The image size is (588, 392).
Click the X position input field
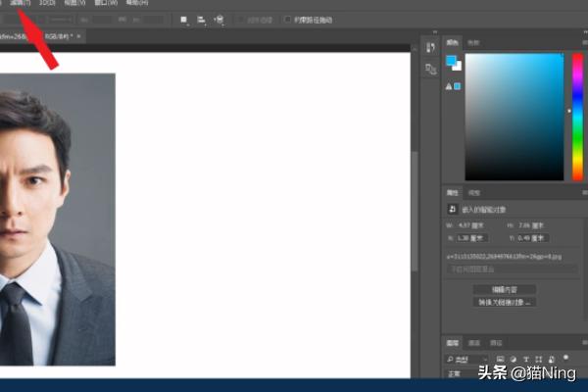tap(471, 238)
